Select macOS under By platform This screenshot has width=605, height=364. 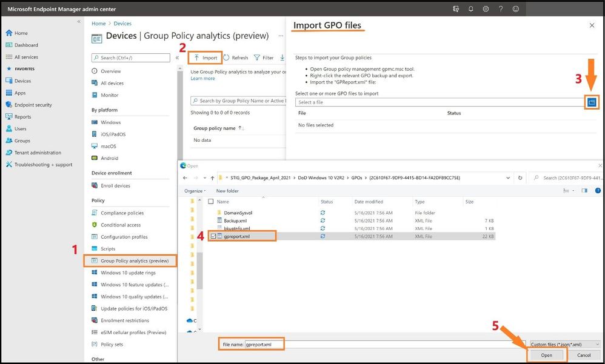[109, 147]
